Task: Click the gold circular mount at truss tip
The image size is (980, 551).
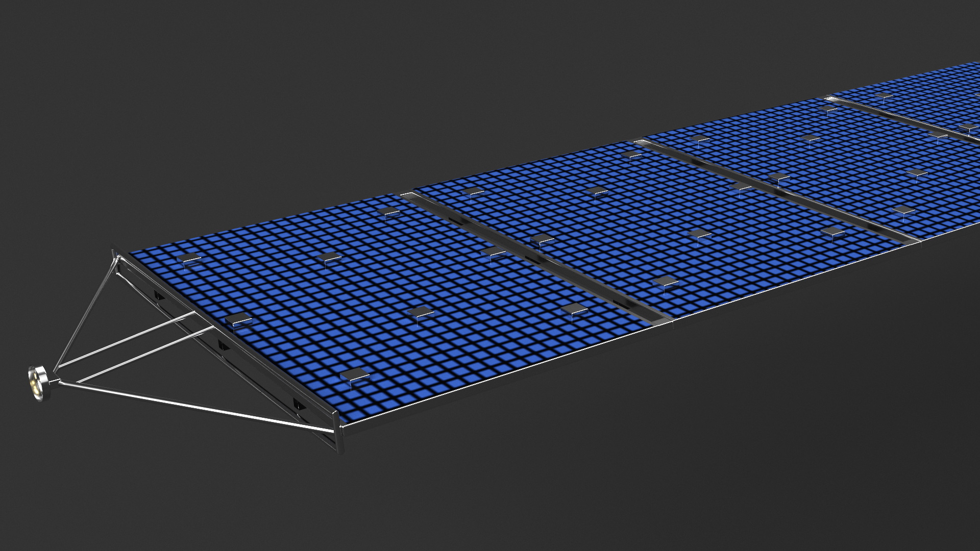Action: click(x=37, y=383)
